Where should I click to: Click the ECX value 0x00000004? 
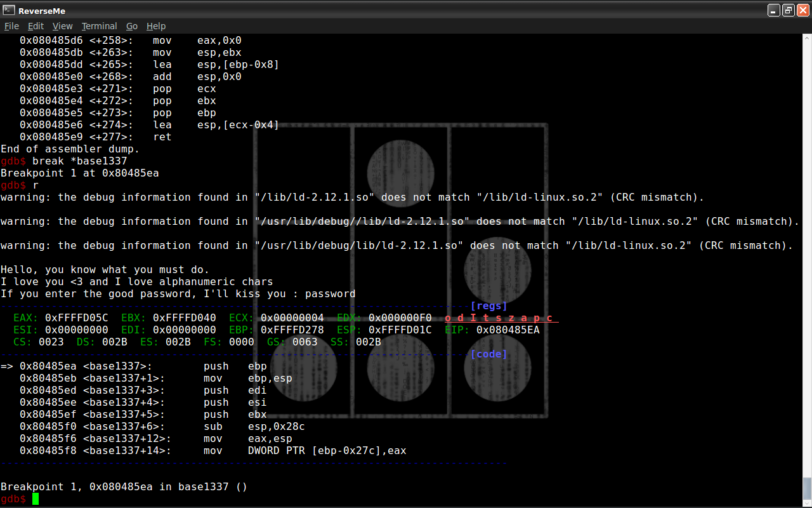(292, 318)
